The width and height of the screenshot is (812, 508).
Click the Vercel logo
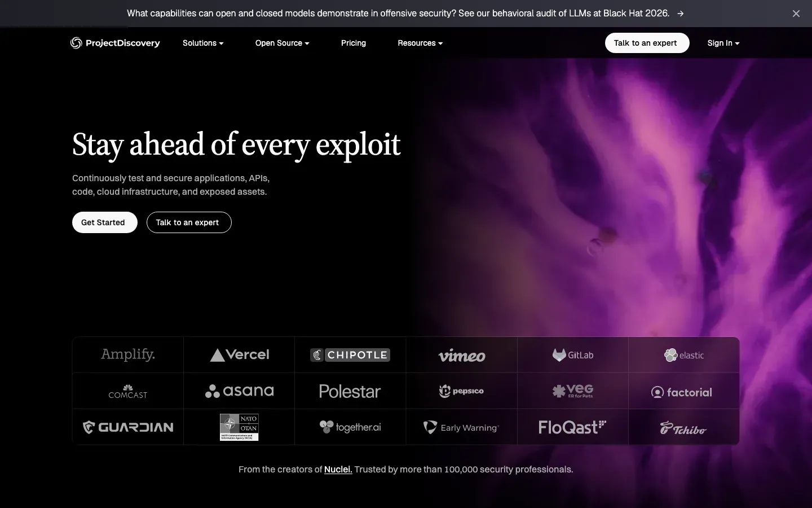[240, 354]
